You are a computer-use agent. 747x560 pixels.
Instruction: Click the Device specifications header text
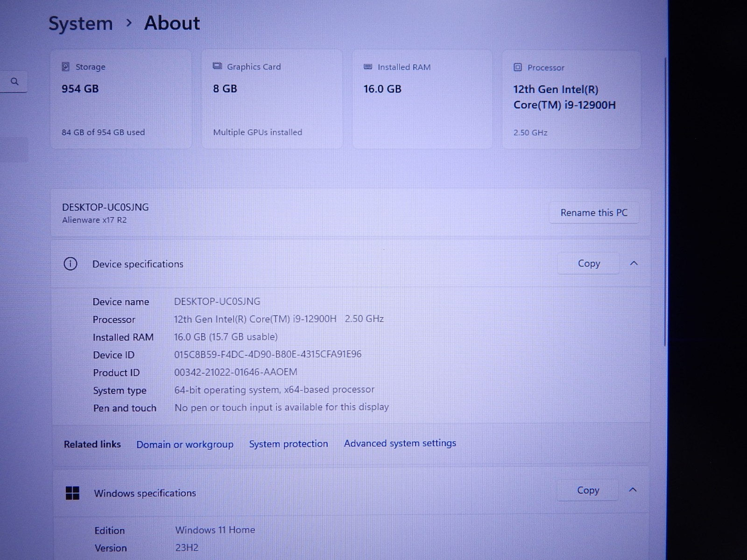click(138, 264)
